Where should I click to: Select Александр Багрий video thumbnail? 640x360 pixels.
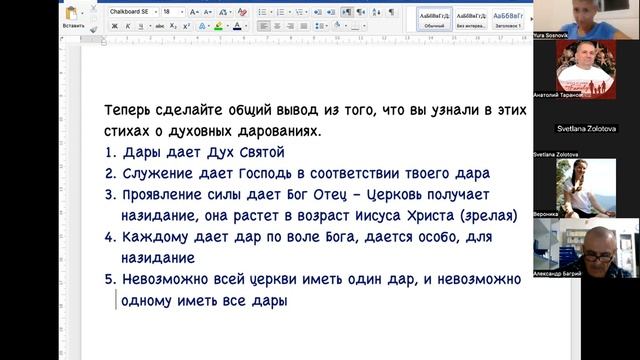pos(586,248)
